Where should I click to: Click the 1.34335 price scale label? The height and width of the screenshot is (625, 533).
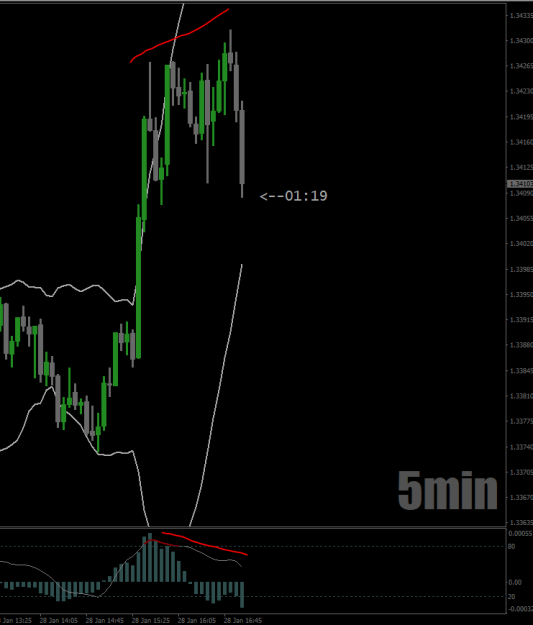(521, 16)
